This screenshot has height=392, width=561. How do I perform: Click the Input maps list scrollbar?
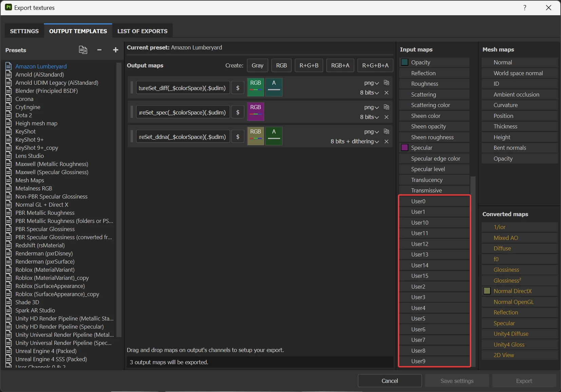click(x=473, y=271)
